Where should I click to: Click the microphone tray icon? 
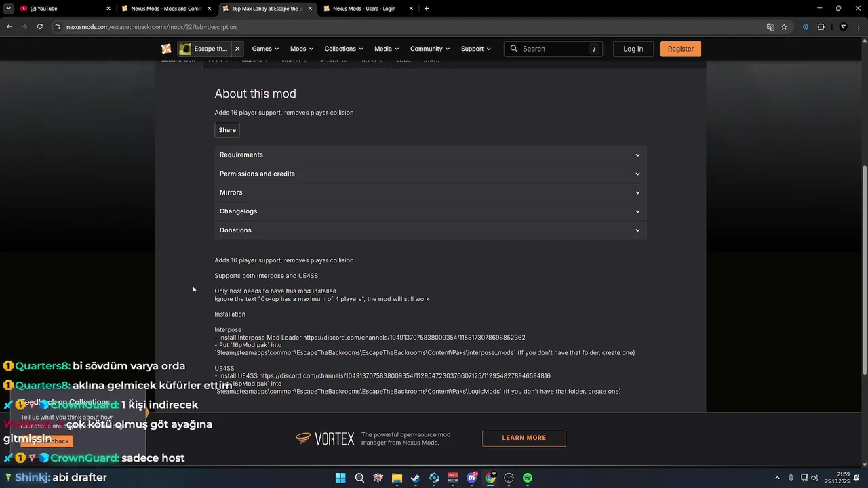click(791, 478)
